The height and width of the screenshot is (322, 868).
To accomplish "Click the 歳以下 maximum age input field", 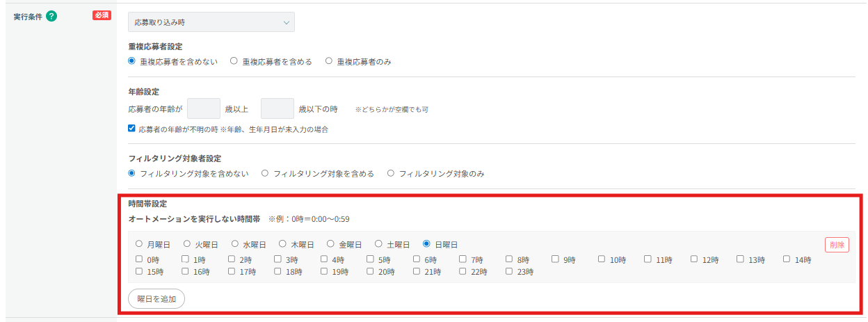I will coord(278,108).
